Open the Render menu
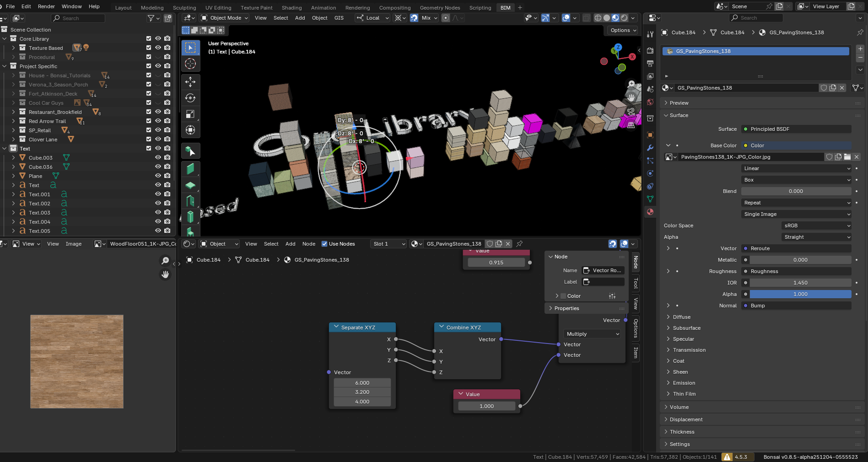Viewport: 868px width, 462px height. coord(46,6)
